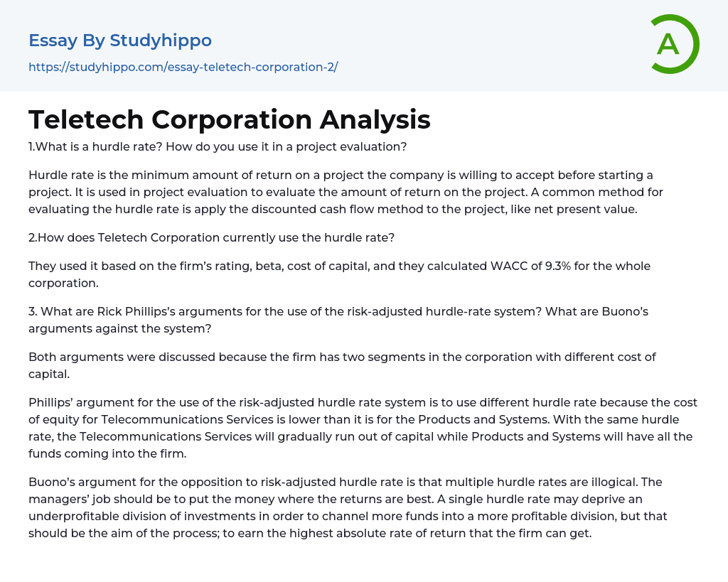The image size is (728, 582).
Task: Open the studyhippo.com essay URL link
Action: tap(183, 67)
